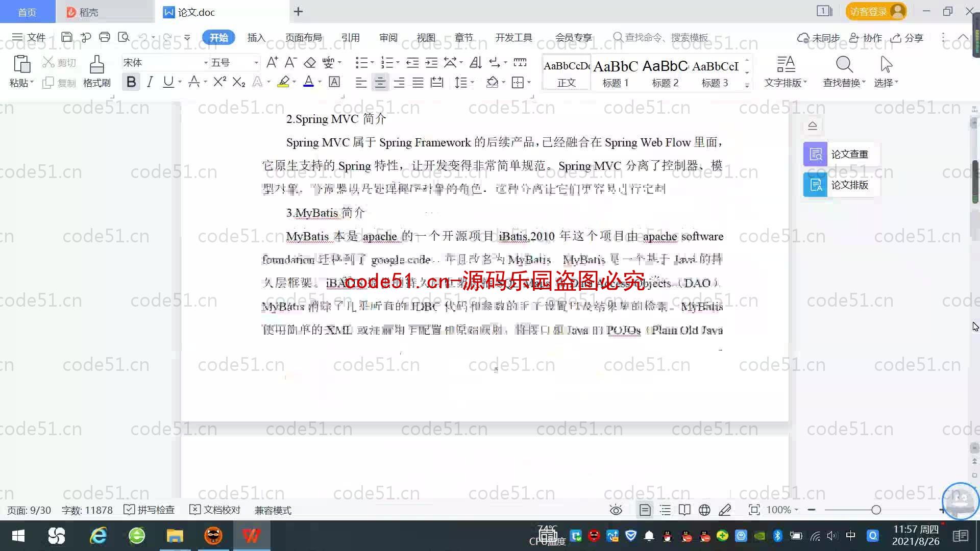Increase paragraph indent
Screen dimensions: 980x551
coord(431,62)
